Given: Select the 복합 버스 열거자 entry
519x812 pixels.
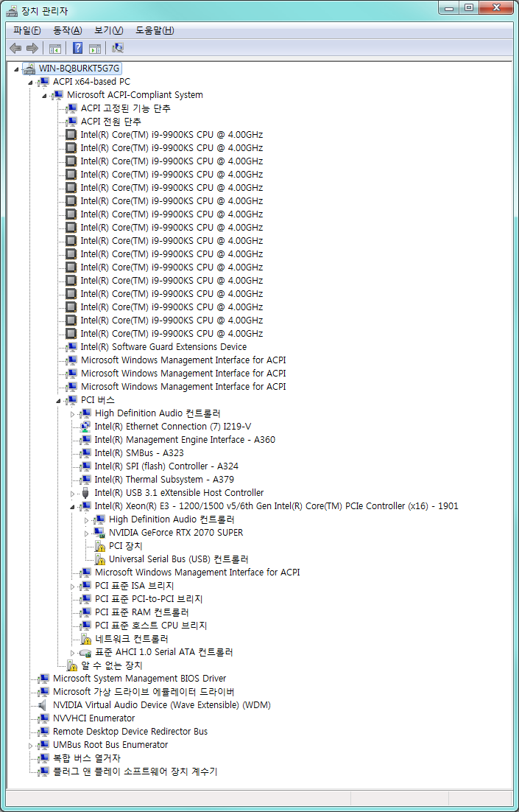Looking at the screenshot, I should tap(87, 758).
